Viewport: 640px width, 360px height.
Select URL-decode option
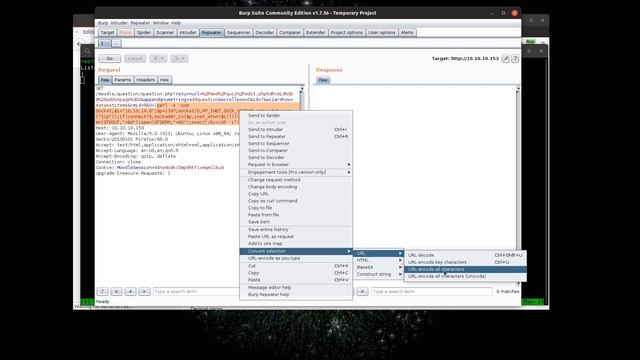coord(465,255)
